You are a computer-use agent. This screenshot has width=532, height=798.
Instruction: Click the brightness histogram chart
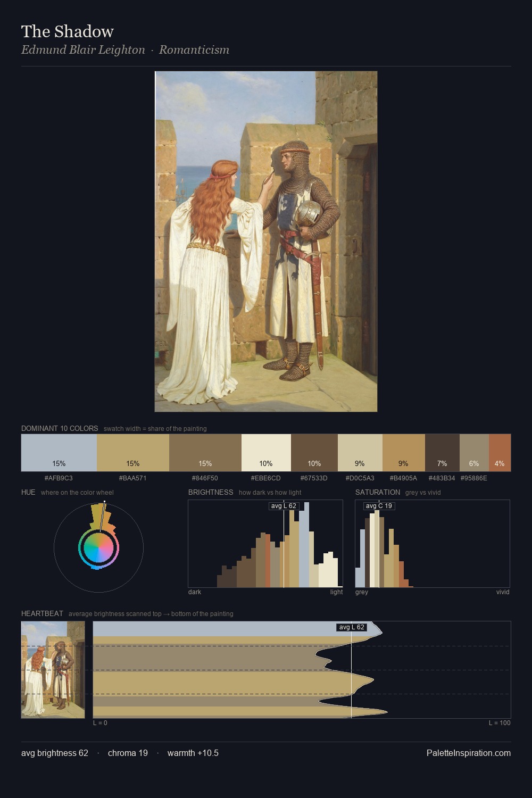(265, 544)
